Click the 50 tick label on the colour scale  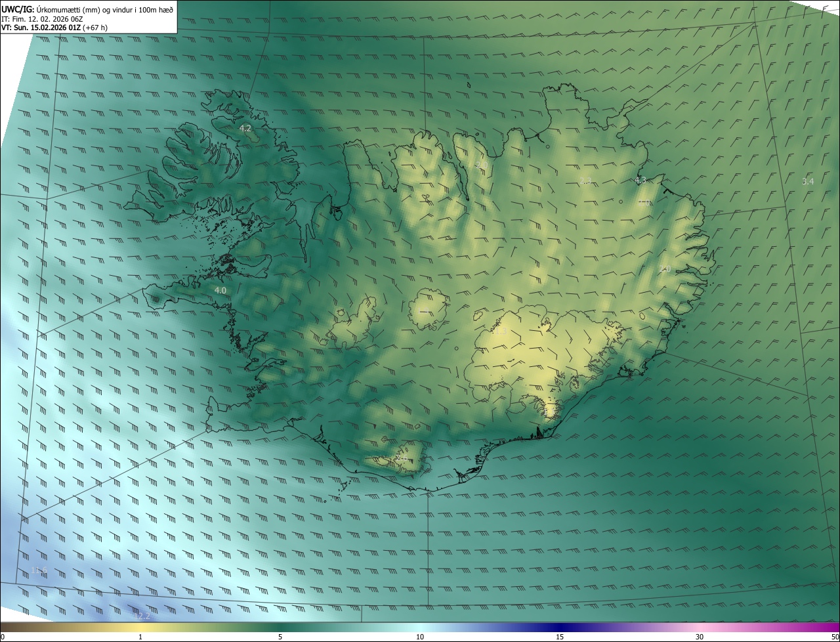[835, 637]
